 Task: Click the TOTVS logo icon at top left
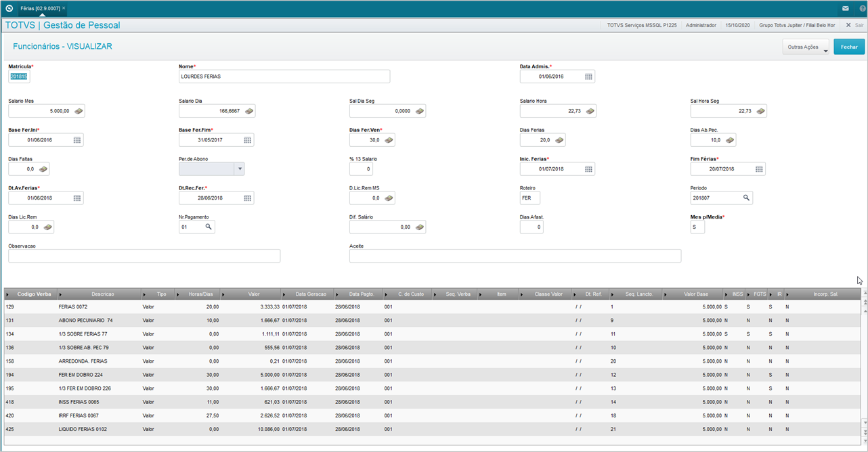tap(9, 8)
